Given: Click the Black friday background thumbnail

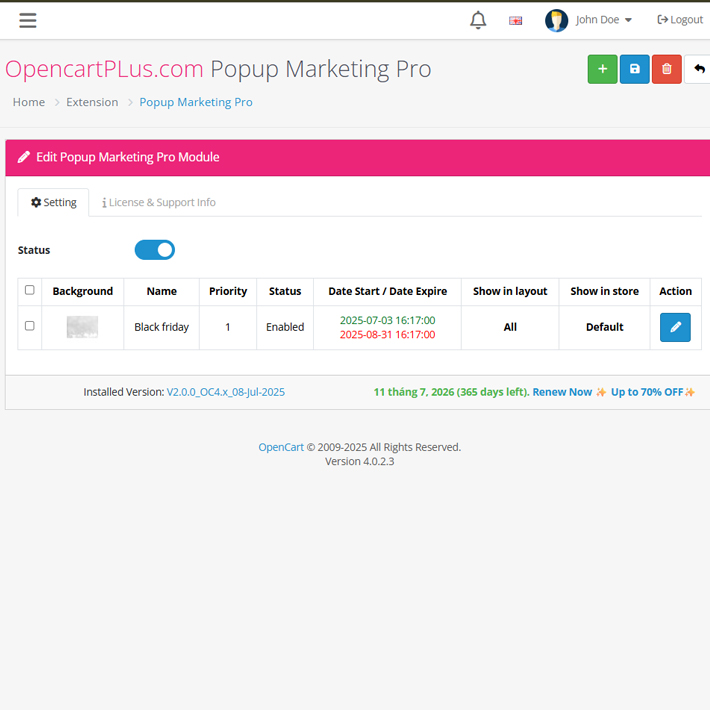Looking at the screenshot, I should 82,327.
